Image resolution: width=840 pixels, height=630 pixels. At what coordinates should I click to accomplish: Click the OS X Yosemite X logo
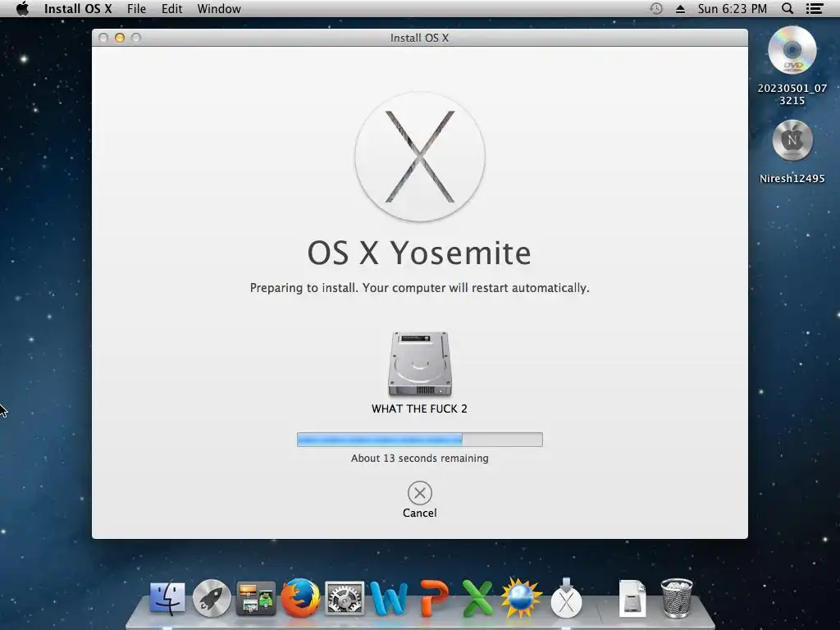tap(420, 157)
